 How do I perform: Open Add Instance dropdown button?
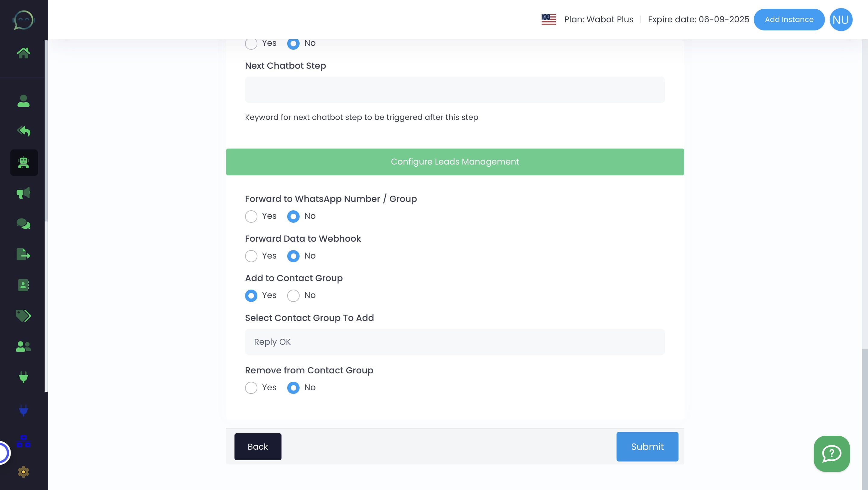click(x=789, y=19)
